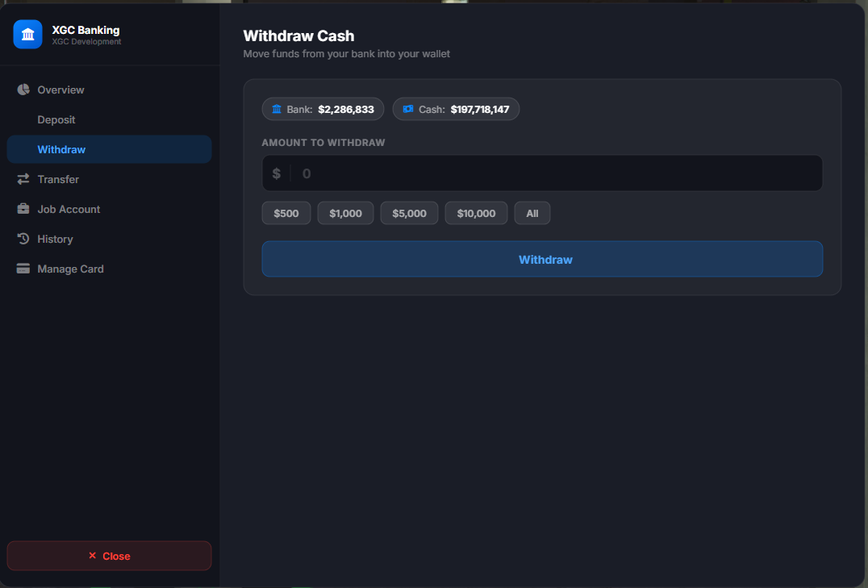868x588 pixels.
Task: Click the Withdraw Cash heading
Action: [x=298, y=36]
